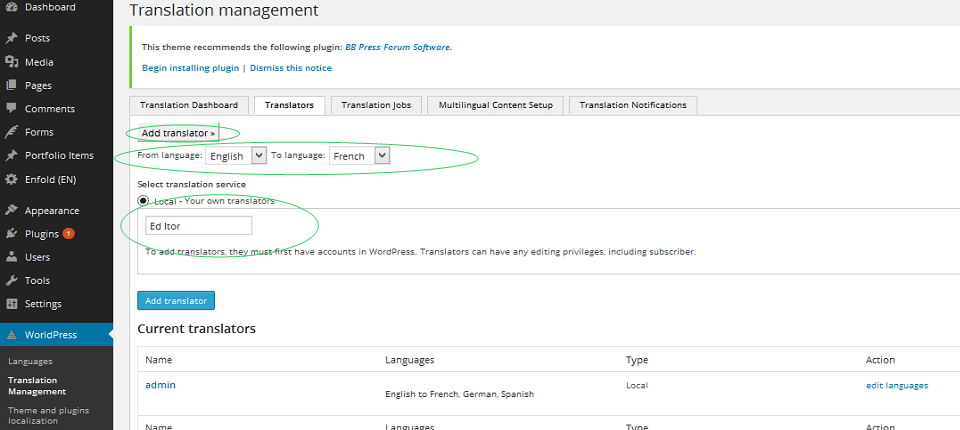960x430 pixels.
Task: Click the Plugins update badge
Action: coord(69,233)
